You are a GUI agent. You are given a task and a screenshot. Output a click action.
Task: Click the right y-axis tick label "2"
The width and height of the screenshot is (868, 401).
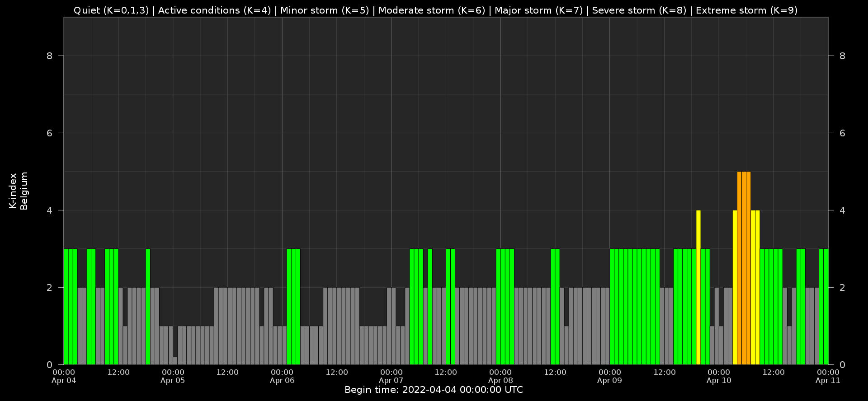click(x=842, y=288)
